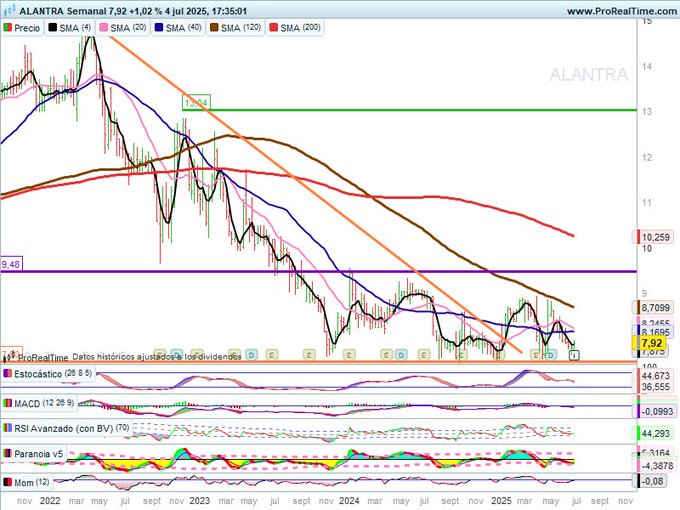The image size is (680, 510).
Task: Click the D dividend marker near May 2024
Action: (x=401, y=355)
